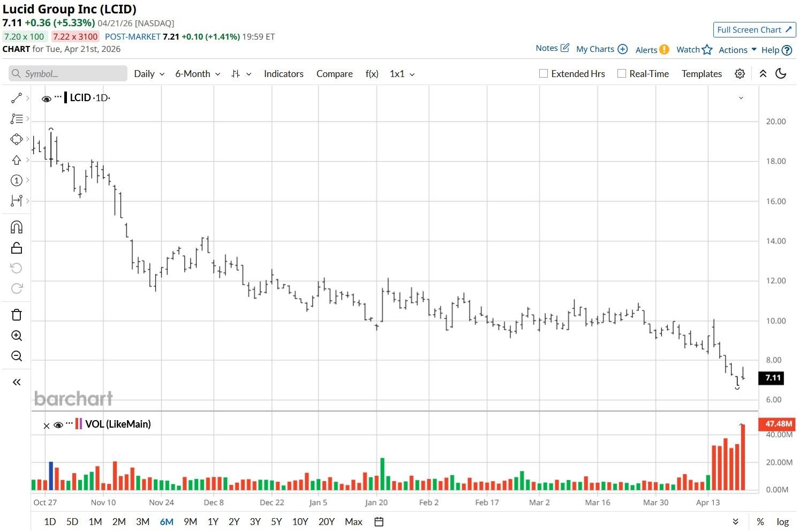Click the LCID series color bar

click(x=65, y=97)
